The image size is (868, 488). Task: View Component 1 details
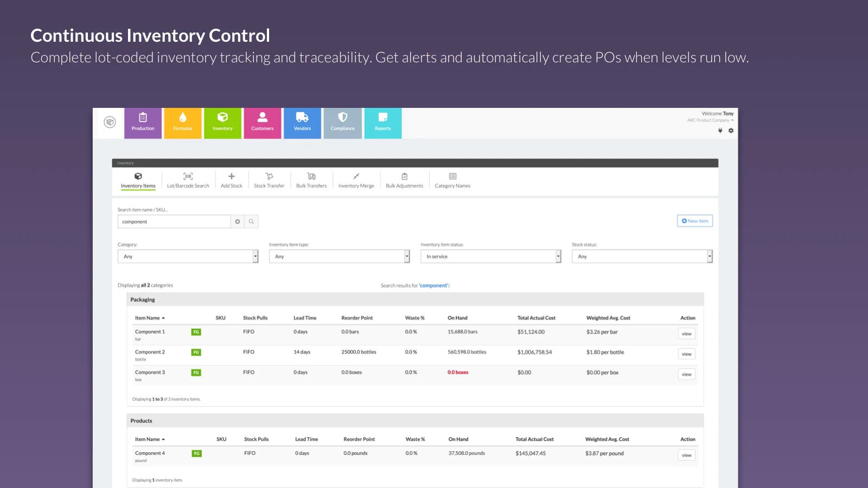(687, 334)
